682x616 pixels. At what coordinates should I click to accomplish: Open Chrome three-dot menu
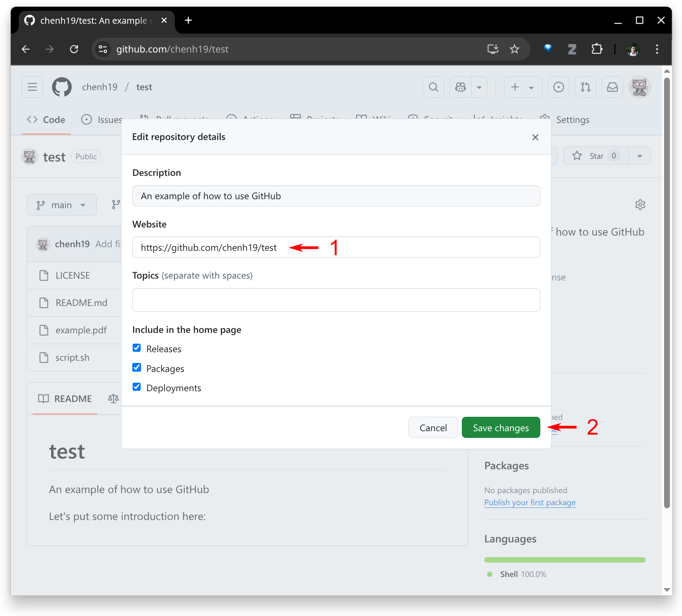[x=657, y=49]
